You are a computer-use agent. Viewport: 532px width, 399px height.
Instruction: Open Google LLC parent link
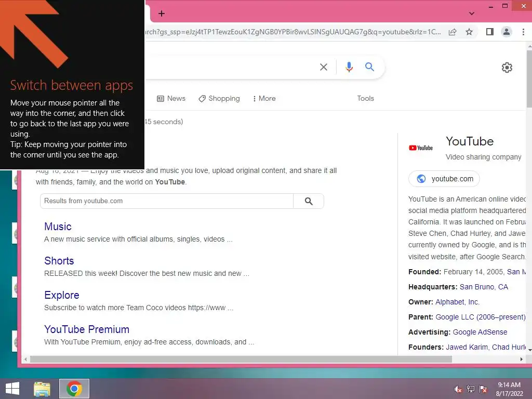(x=481, y=317)
